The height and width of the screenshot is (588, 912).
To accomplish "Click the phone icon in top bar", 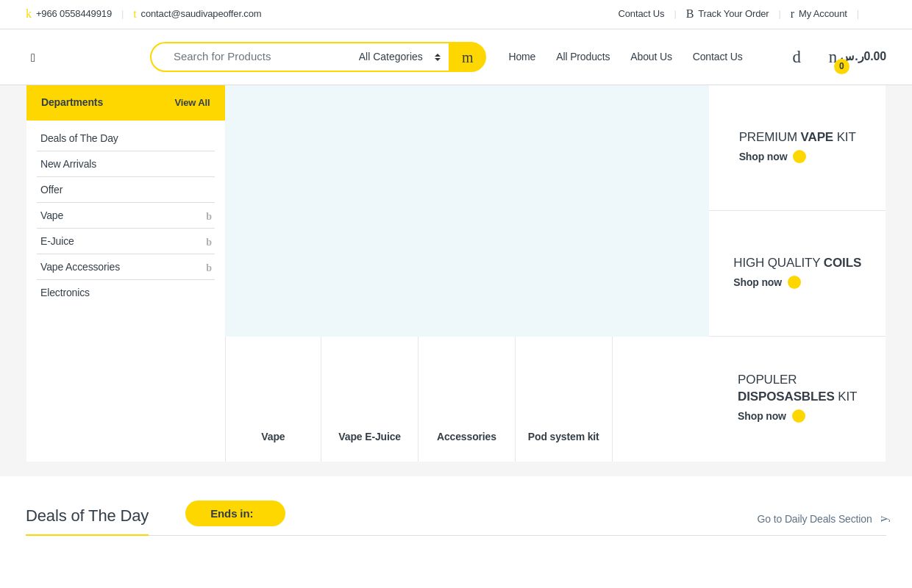I will 29,14.
